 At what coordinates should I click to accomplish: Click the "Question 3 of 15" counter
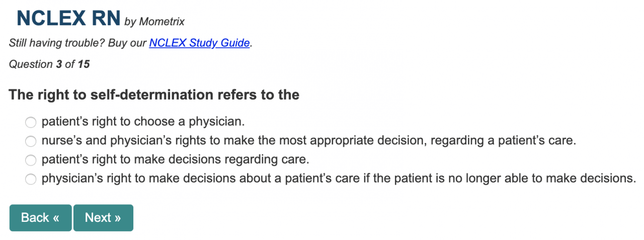coord(49,64)
